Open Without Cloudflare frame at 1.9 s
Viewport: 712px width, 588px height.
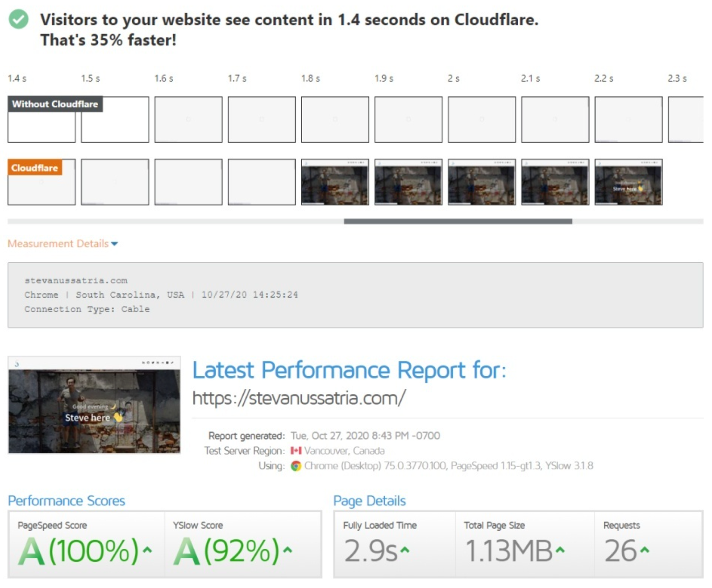pyautogui.click(x=408, y=119)
